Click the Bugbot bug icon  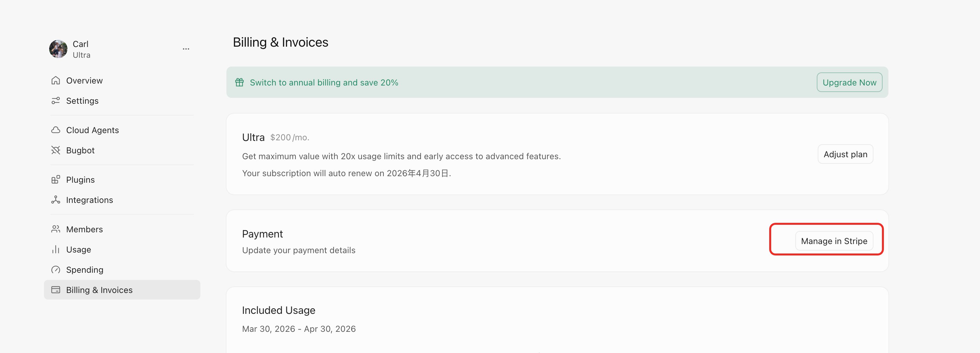(x=55, y=150)
